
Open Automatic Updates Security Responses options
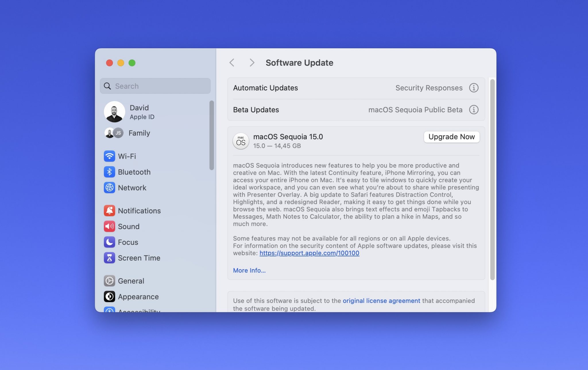(x=429, y=88)
